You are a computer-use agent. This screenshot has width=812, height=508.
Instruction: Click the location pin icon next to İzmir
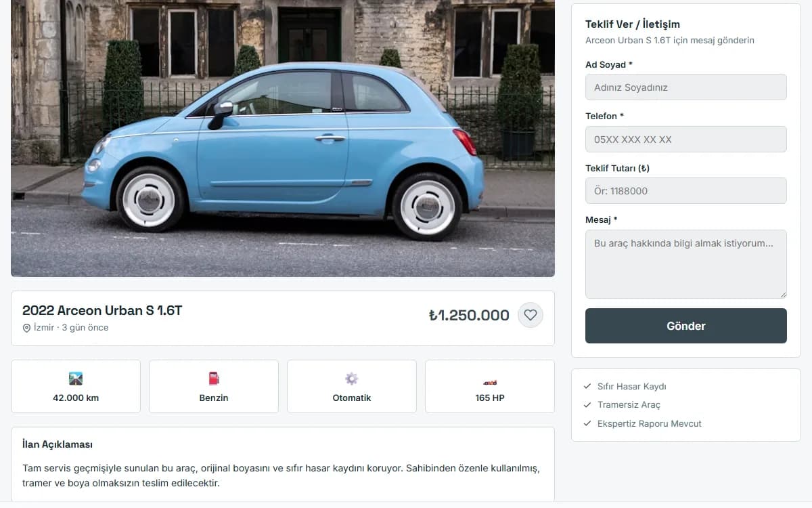tap(27, 328)
